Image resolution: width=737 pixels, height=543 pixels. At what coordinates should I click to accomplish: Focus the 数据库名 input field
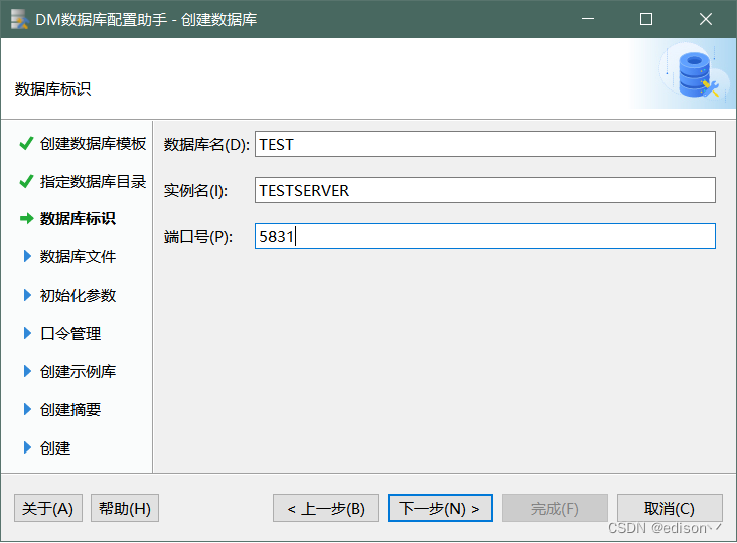(x=485, y=144)
